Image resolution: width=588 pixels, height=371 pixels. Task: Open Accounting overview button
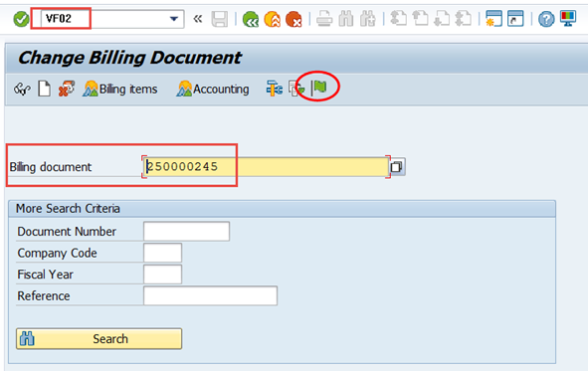[213, 89]
